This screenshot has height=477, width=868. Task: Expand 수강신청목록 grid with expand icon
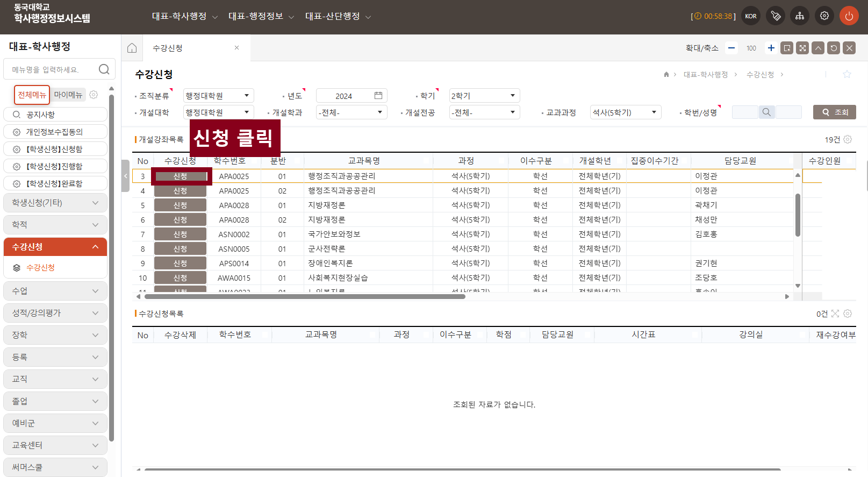point(835,314)
